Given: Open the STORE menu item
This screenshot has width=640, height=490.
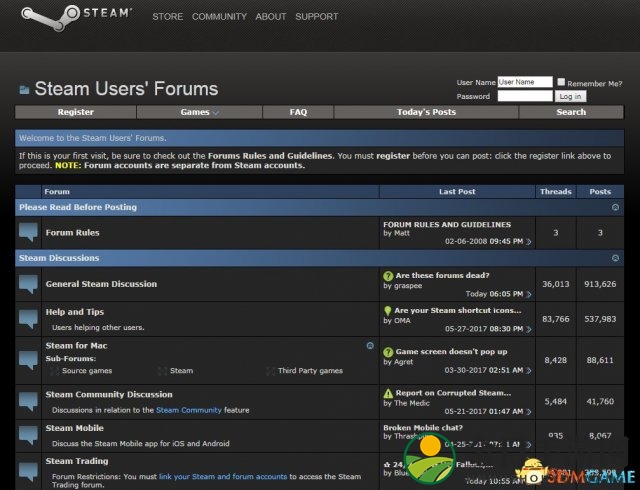Looking at the screenshot, I should 168,17.
